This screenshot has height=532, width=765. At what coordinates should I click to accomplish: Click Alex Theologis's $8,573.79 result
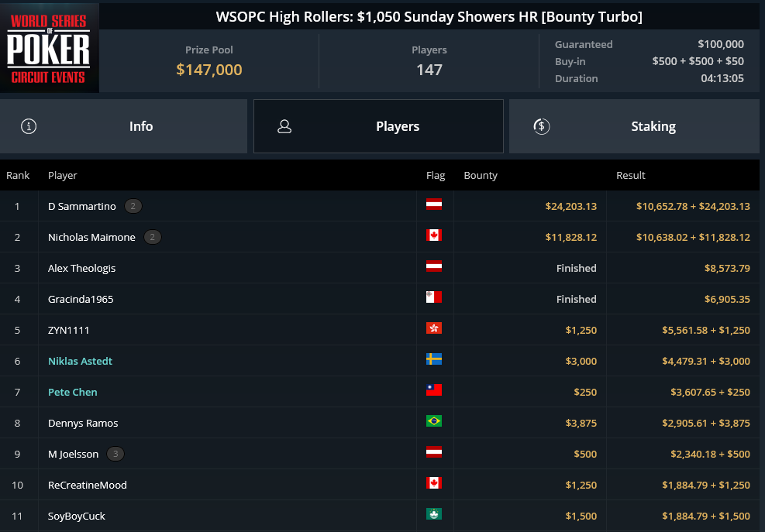727,268
